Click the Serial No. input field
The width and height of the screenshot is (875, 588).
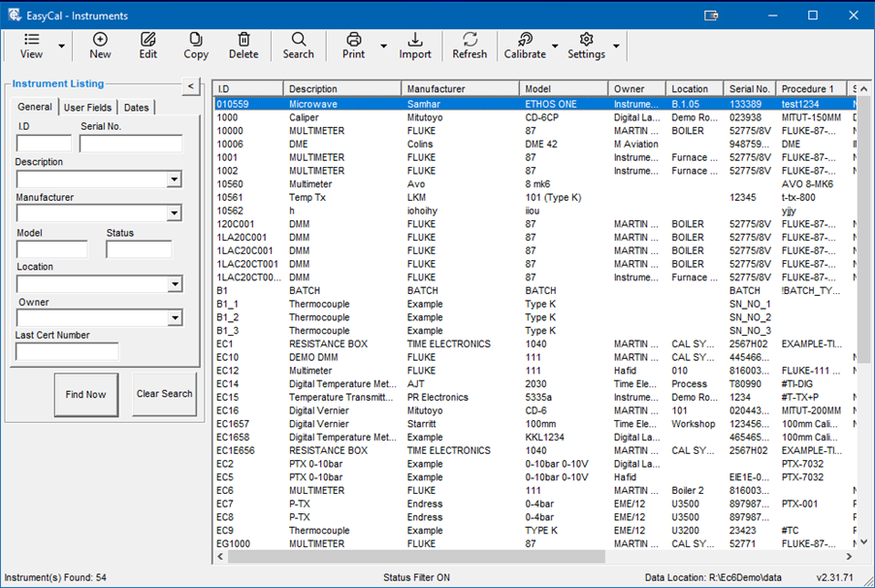[131, 144]
